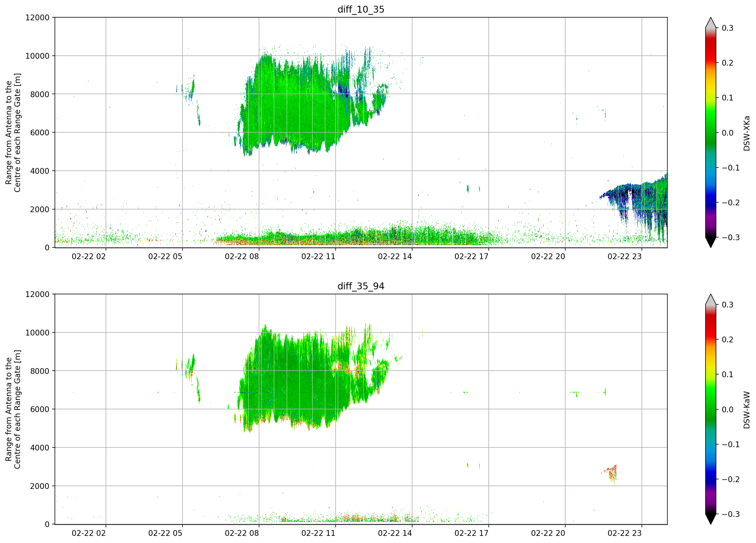The image size is (756, 543).
Task: Click the DSW-KaW colorbar gradient
Action: (x=711, y=409)
